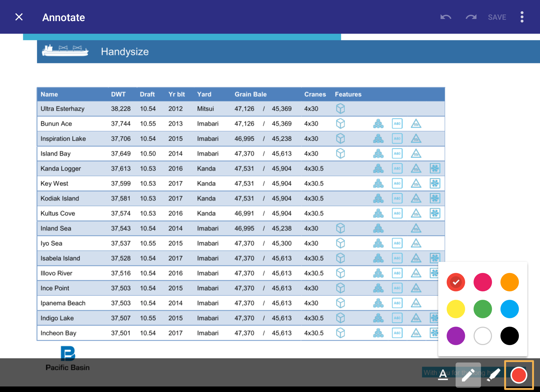The width and height of the screenshot is (540, 392).
Task: Undo the last annotation
Action: (x=446, y=17)
